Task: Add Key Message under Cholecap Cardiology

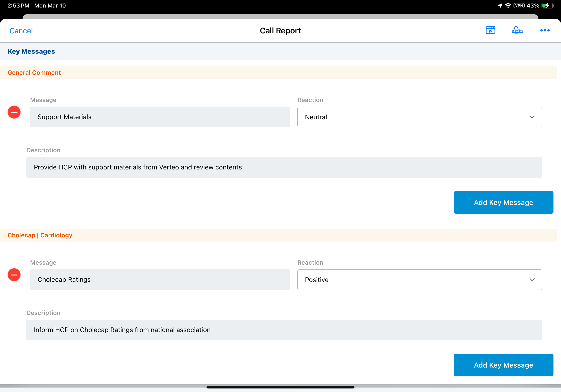Action: point(503,365)
